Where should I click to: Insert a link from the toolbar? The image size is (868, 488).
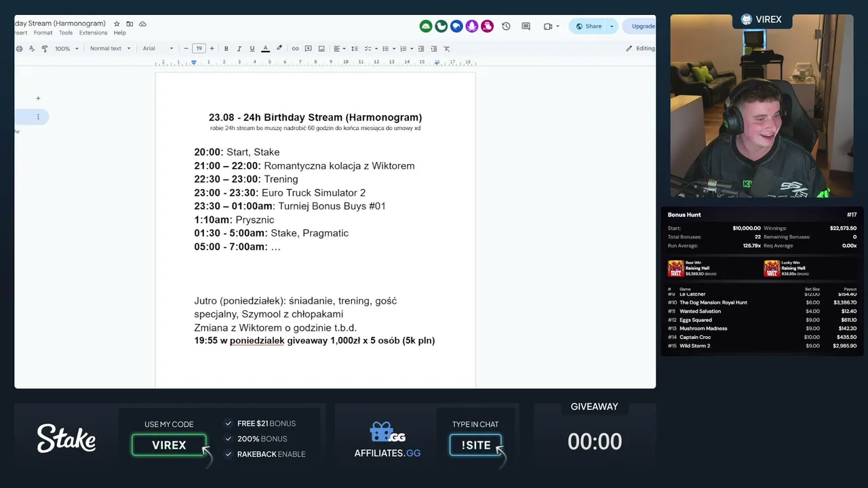[x=295, y=49]
